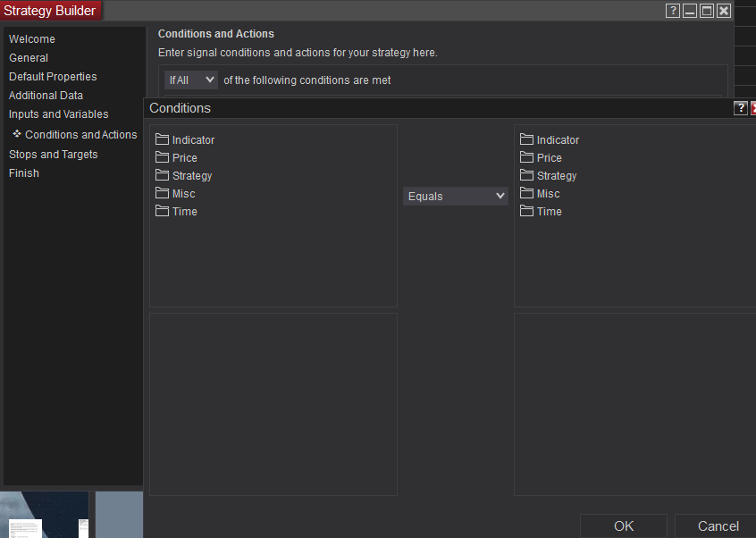Click the document thumbnail on desktop

25,528
